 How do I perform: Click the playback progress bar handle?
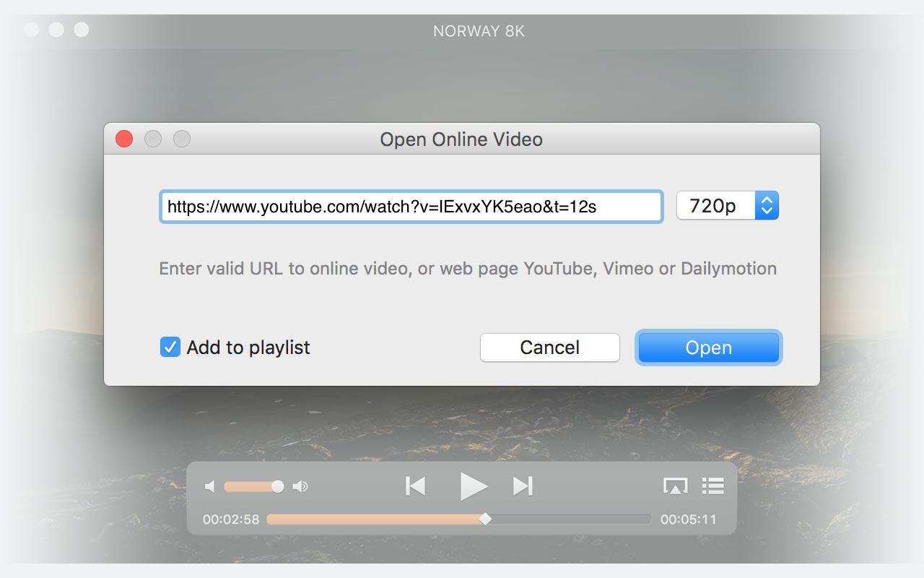point(486,519)
